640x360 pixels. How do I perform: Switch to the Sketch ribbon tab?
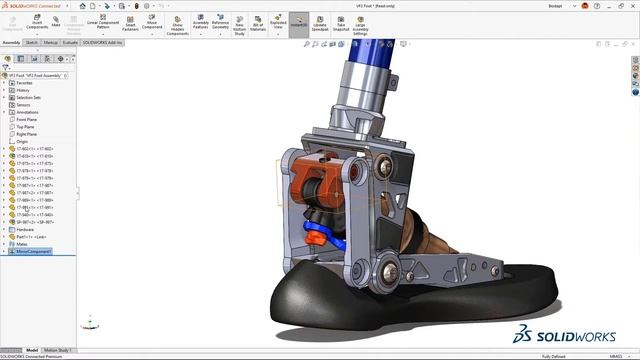[x=31, y=42]
